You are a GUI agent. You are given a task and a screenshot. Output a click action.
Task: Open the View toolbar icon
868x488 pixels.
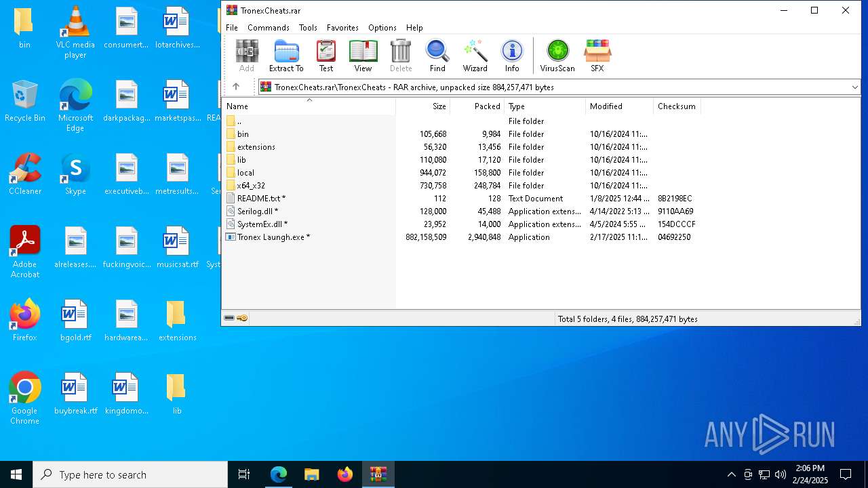coord(363,56)
